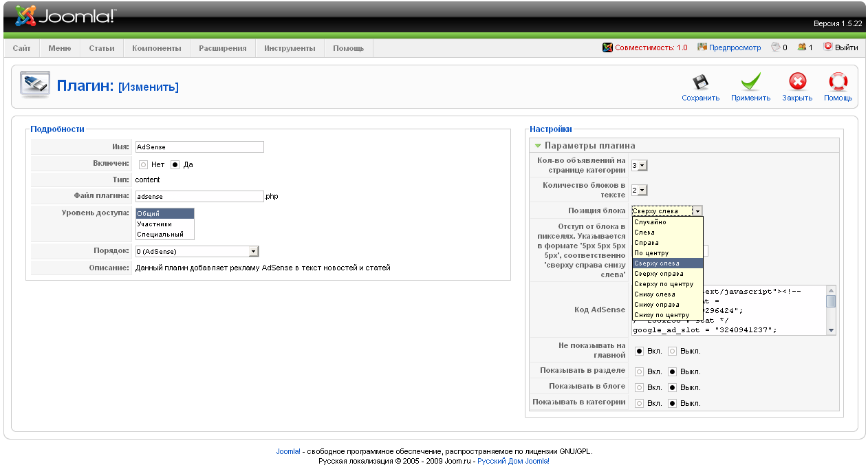Click the Совместимость: 1.0 link
This screenshot has width=868, height=476.
click(x=651, y=47)
